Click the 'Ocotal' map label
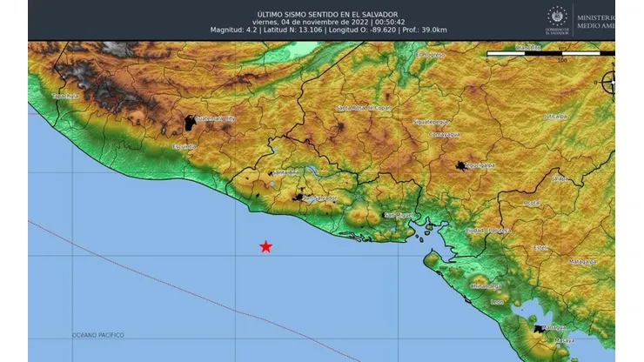Viewport: 644px width, 362px height. pos(532,203)
